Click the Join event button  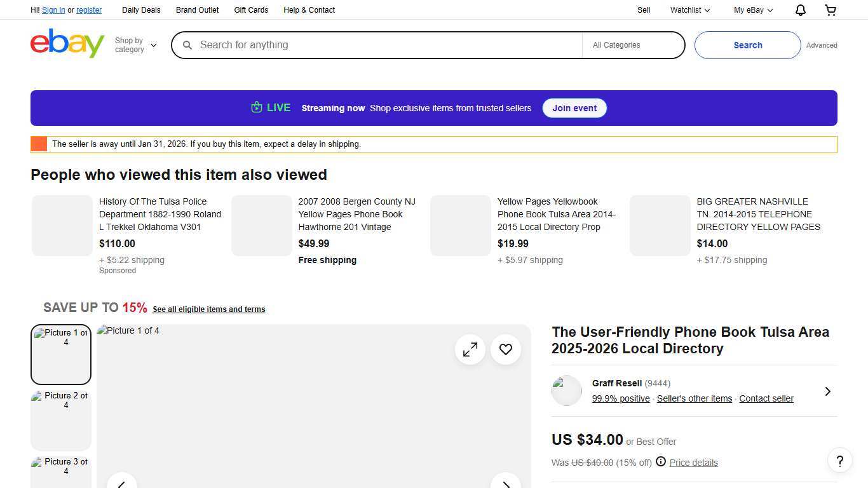[574, 108]
